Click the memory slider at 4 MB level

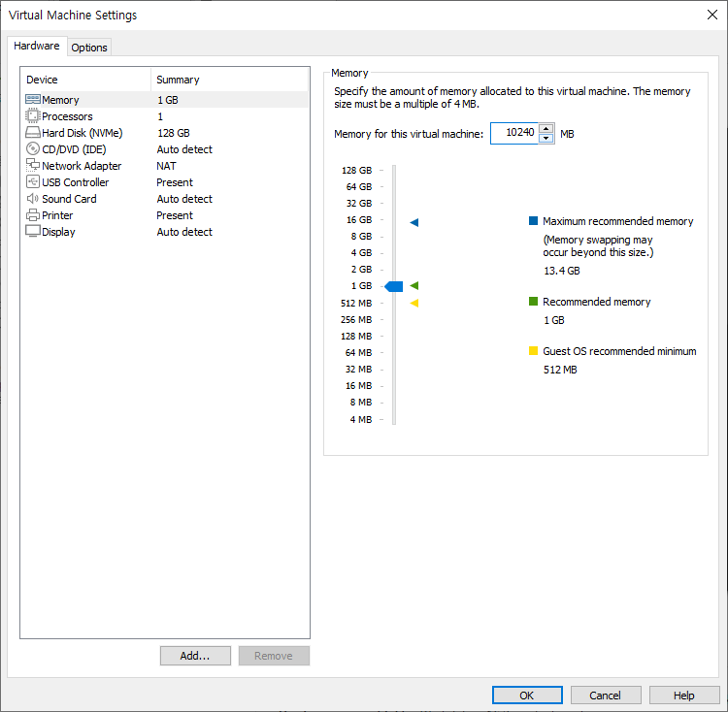point(394,419)
